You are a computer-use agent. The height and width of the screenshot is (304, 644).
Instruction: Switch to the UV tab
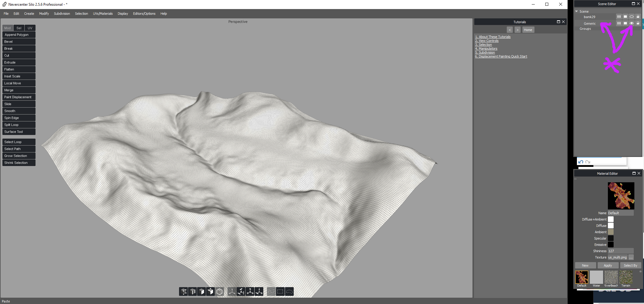tap(30, 28)
